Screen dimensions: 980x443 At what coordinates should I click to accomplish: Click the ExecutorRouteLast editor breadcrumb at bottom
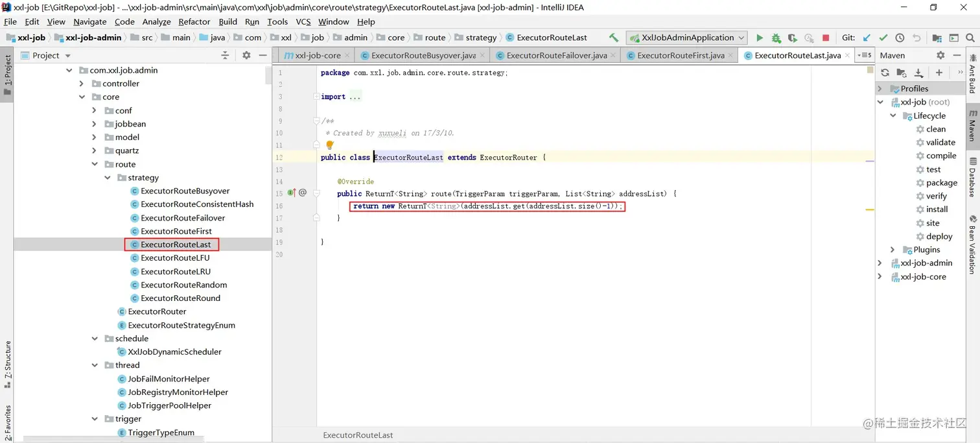[358, 435]
